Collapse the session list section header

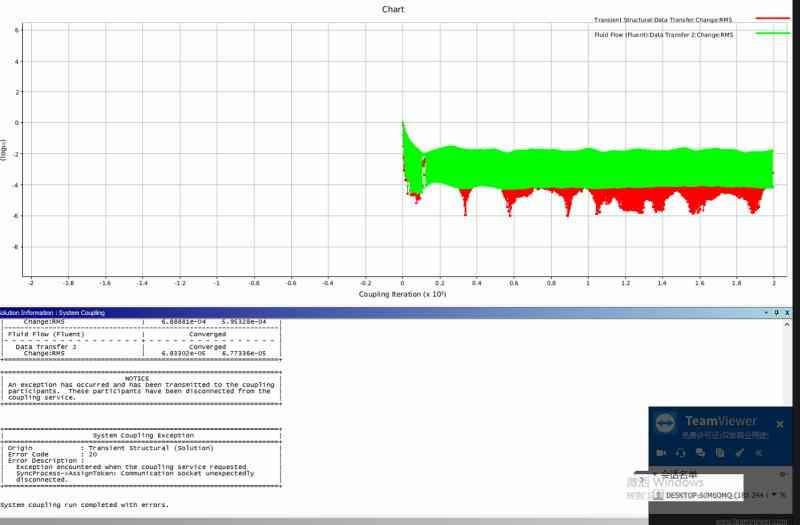pyautogui.click(x=656, y=475)
